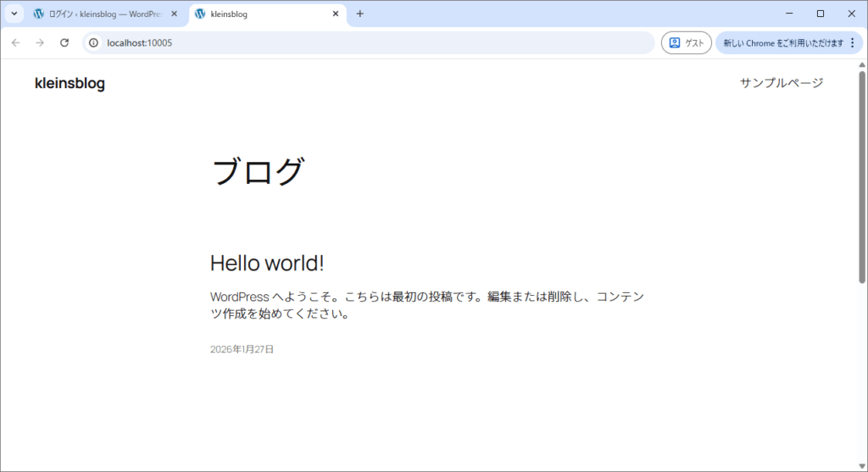Screen dimensions: 868x472
Task: Open the Chrome three-dot menu
Action: [852, 42]
